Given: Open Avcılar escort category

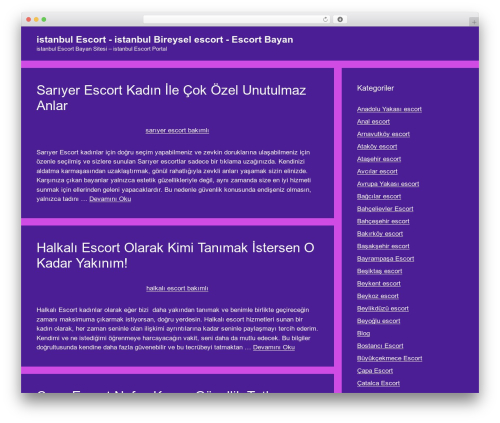Looking at the screenshot, I should pyautogui.click(x=377, y=172).
